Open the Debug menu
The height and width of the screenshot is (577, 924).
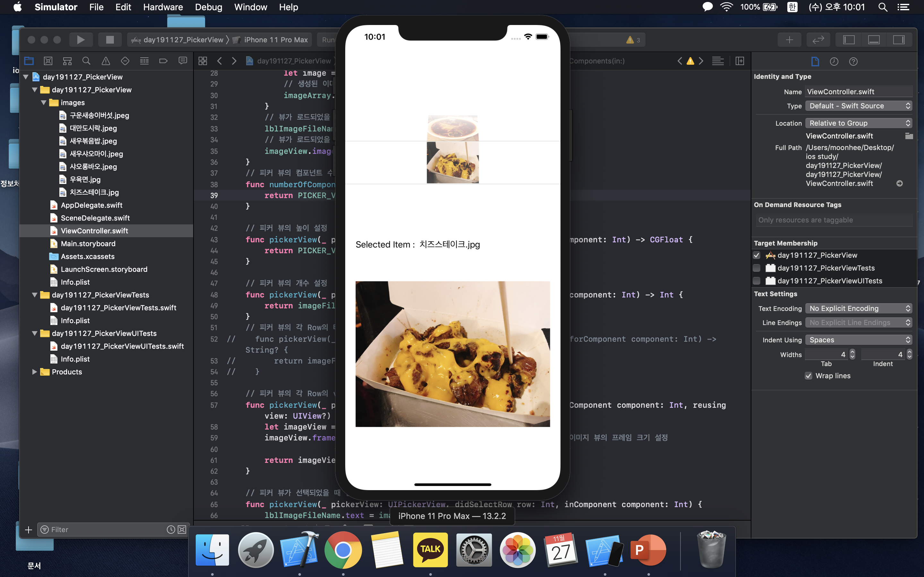tap(209, 7)
